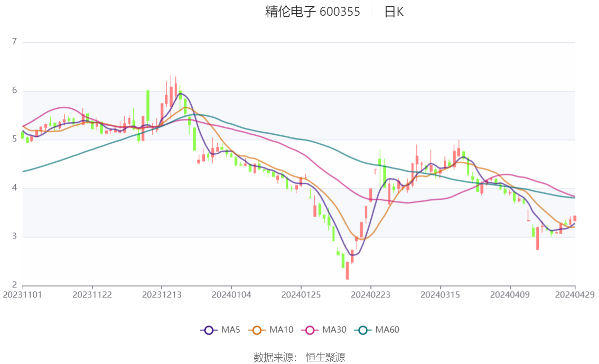Click the y-axis value 3
The height and width of the screenshot is (364, 599).
click(14, 237)
